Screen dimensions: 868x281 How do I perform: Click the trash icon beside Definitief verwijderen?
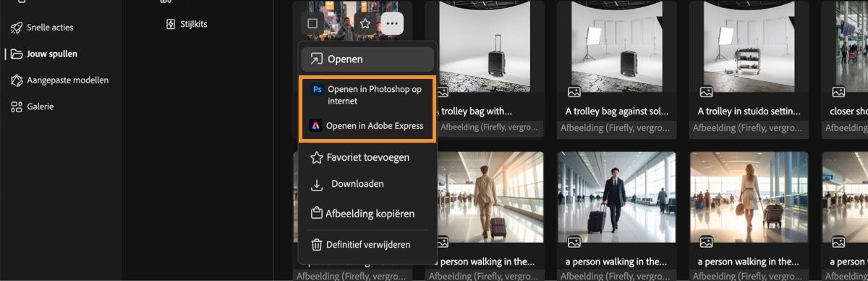click(x=316, y=245)
